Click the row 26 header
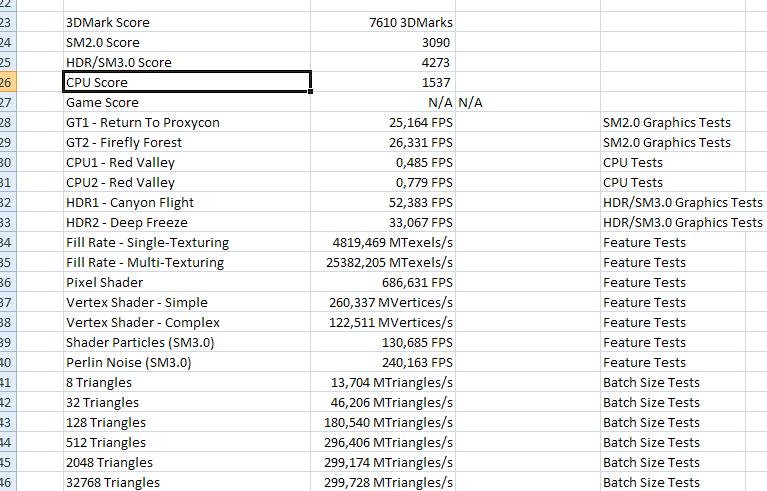This screenshot has height=491, width=767. coord(8,83)
